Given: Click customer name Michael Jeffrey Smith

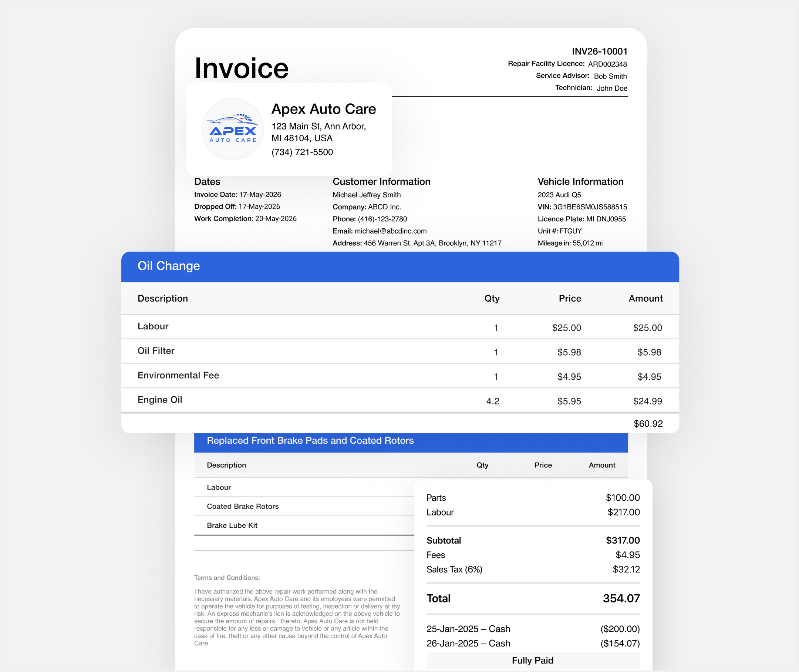Looking at the screenshot, I should 367,195.
